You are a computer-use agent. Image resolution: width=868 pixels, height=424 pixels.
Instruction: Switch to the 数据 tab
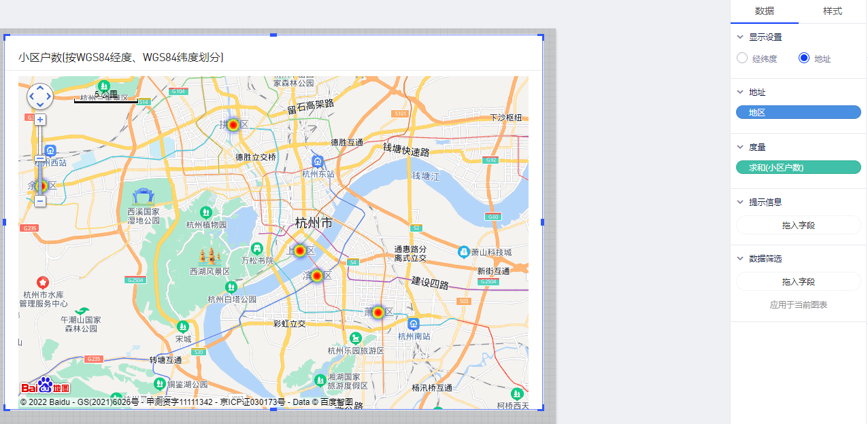pos(764,12)
